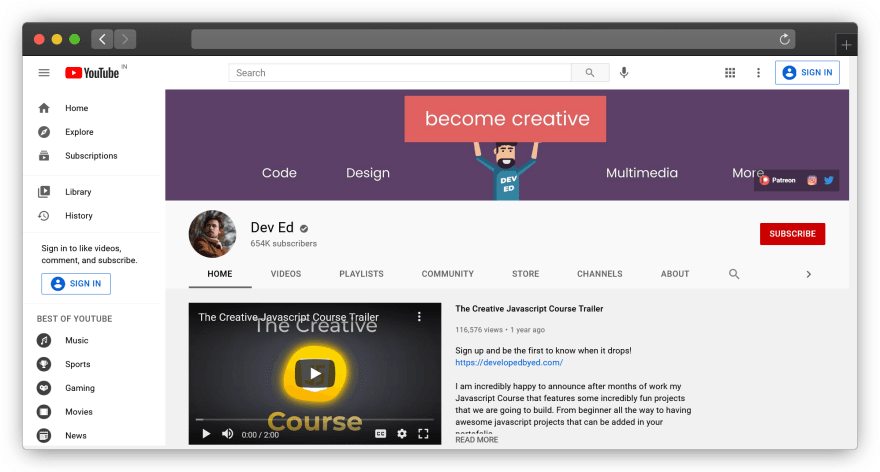Open the Instagram icon on banner
This screenshot has width=880, height=472.
click(812, 180)
